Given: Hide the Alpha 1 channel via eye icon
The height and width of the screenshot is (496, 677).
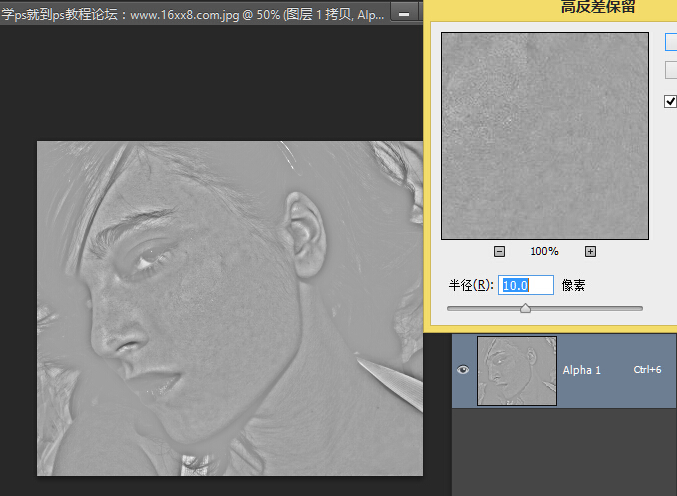Looking at the screenshot, I should click(462, 370).
